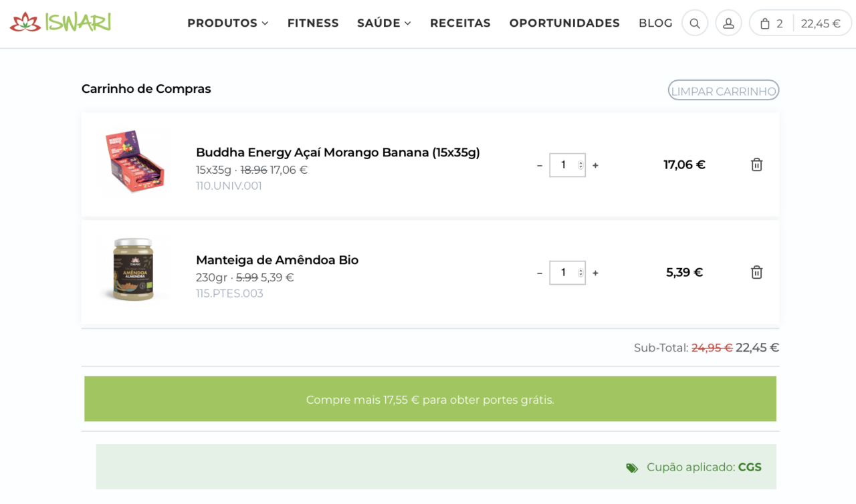Click the coupon tag icon
This screenshot has width=856, height=504.
632,468
